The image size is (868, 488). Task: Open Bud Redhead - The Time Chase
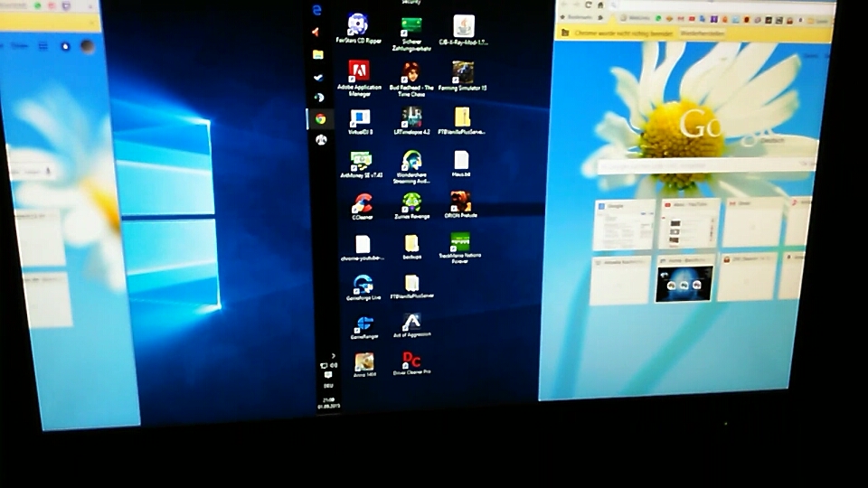pyautogui.click(x=410, y=80)
